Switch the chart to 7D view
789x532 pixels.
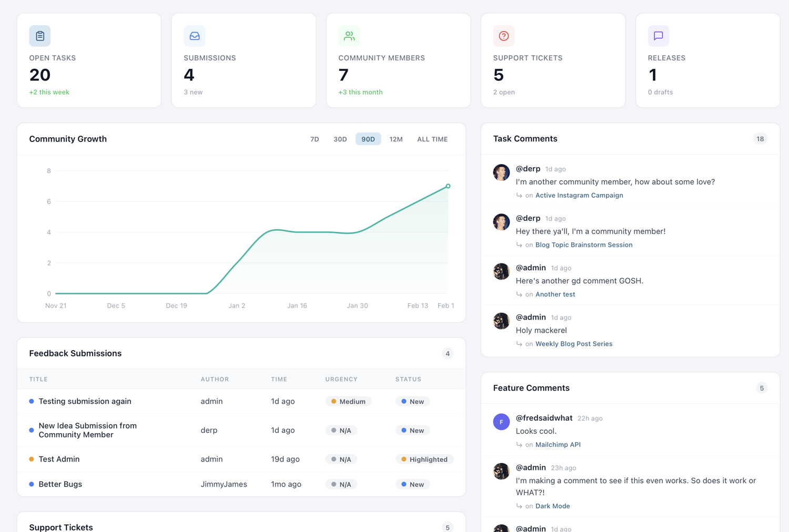tap(315, 139)
